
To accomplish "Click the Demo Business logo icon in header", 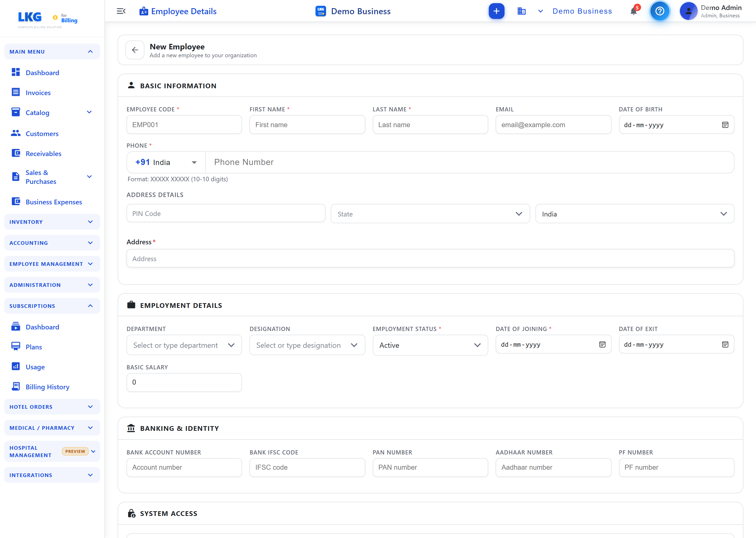I will tap(321, 11).
